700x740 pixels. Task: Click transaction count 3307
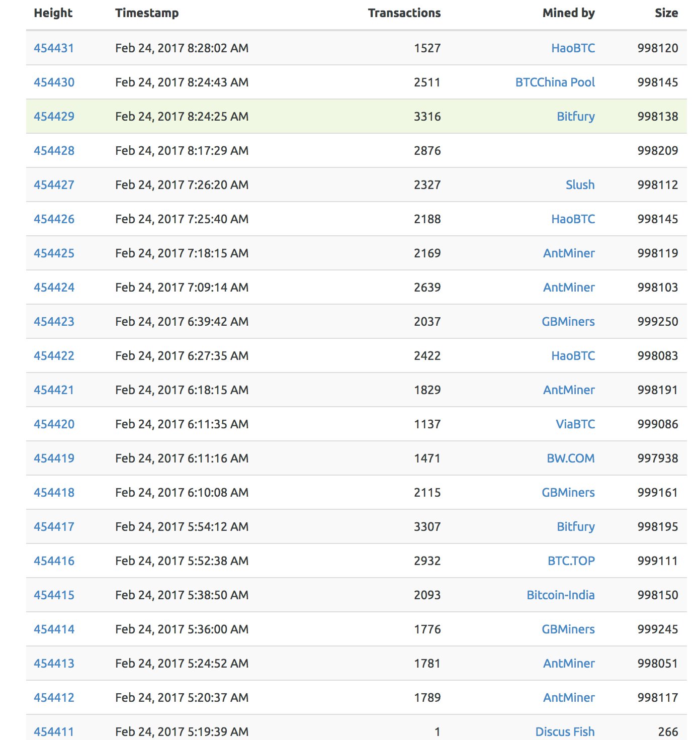[427, 527]
